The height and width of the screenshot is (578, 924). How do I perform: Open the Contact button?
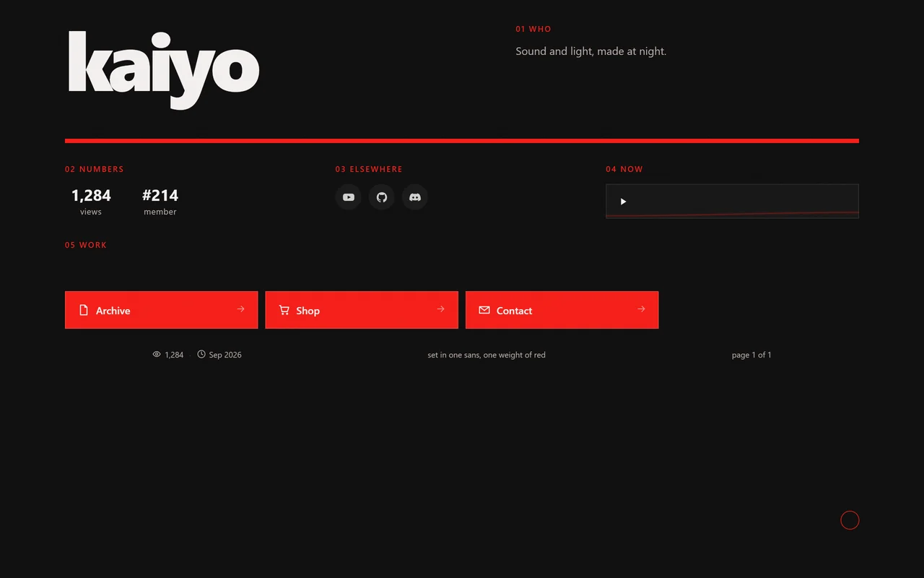(562, 310)
